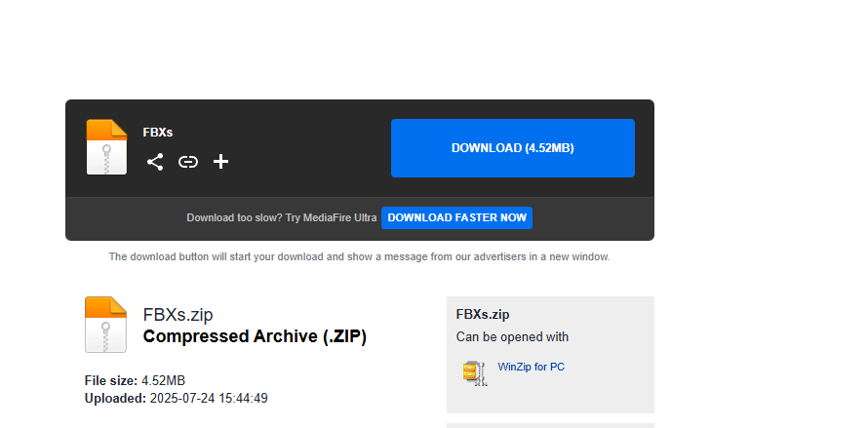Click the FBXs title in dark panel

tap(158, 133)
